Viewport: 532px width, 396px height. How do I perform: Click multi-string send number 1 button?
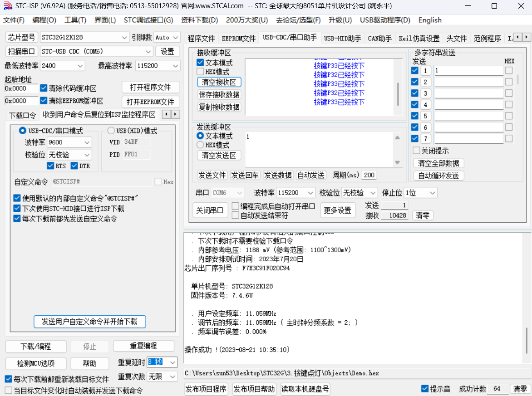click(x=425, y=70)
